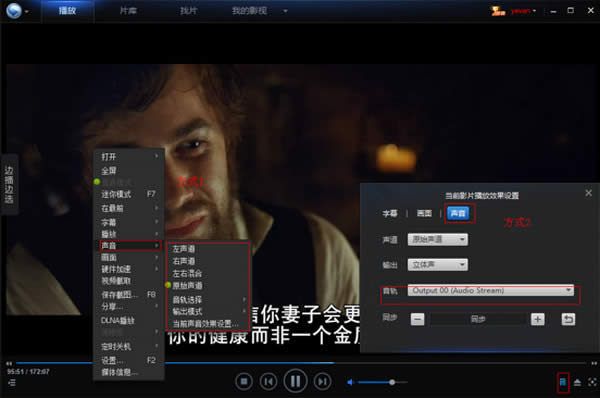Enter fullscreen using the corner icon

[x=592, y=382]
